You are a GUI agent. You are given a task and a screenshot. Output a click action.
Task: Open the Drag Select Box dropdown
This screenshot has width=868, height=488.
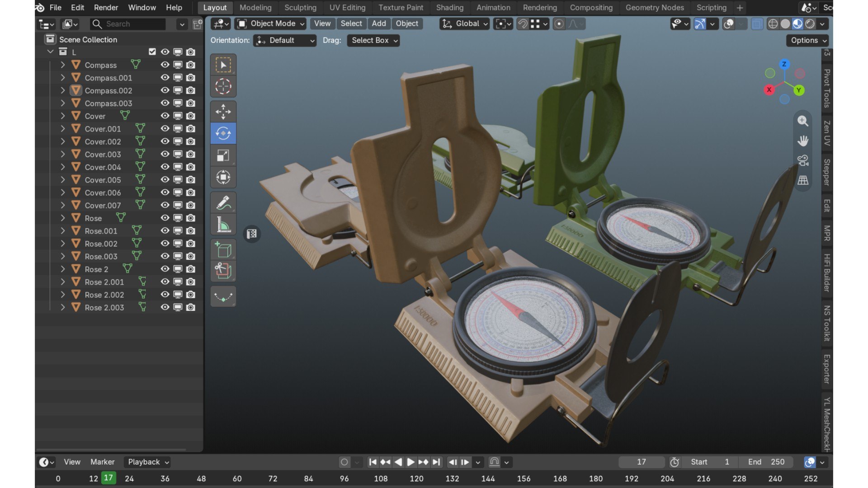pyautogui.click(x=373, y=41)
